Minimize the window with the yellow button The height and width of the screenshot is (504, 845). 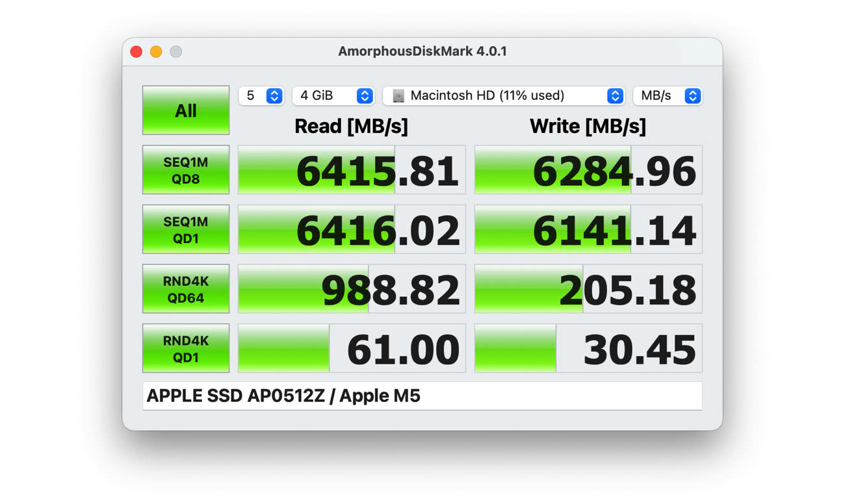tap(156, 52)
